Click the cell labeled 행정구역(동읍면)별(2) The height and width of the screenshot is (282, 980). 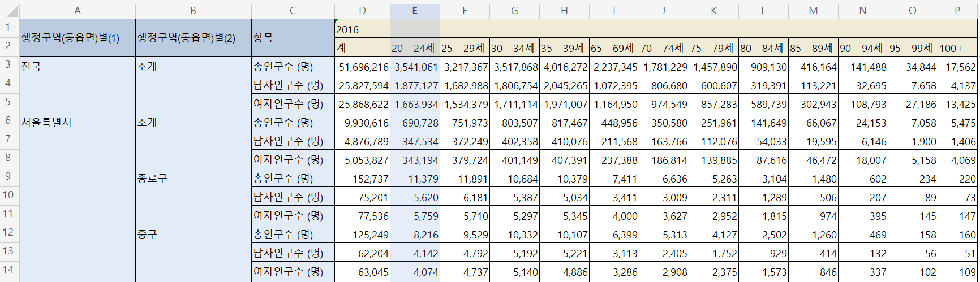(194, 38)
